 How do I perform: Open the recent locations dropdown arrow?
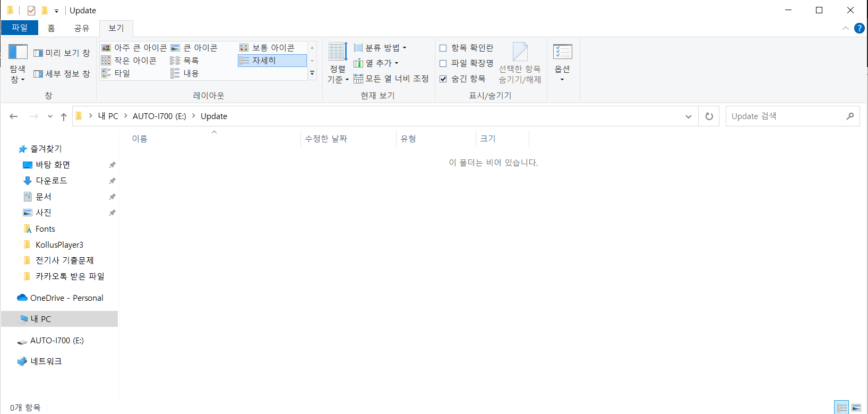pyautogui.click(x=50, y=116)
